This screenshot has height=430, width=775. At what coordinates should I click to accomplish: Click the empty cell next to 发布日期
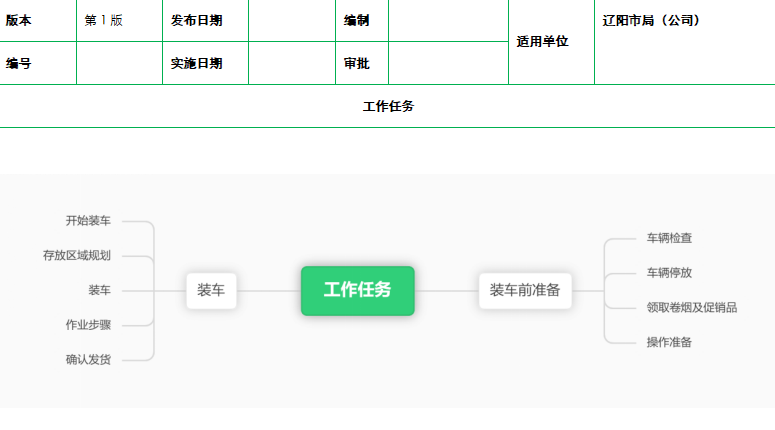(292, 20)
